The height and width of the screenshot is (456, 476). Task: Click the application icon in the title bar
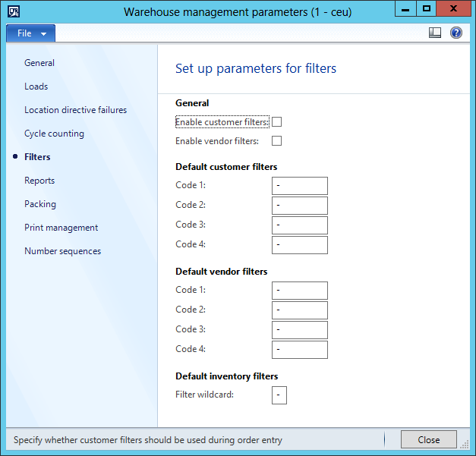pyautogui.click(x=13, y=11)
